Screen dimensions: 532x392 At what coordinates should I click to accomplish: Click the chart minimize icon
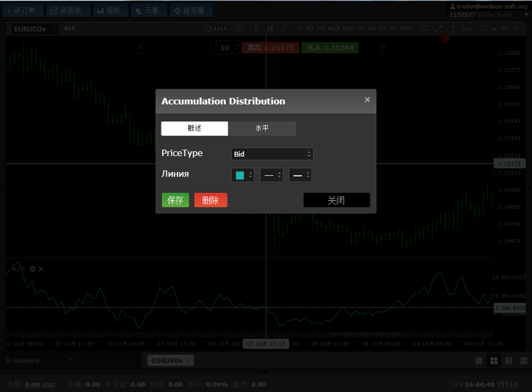(x=494, y=29)
